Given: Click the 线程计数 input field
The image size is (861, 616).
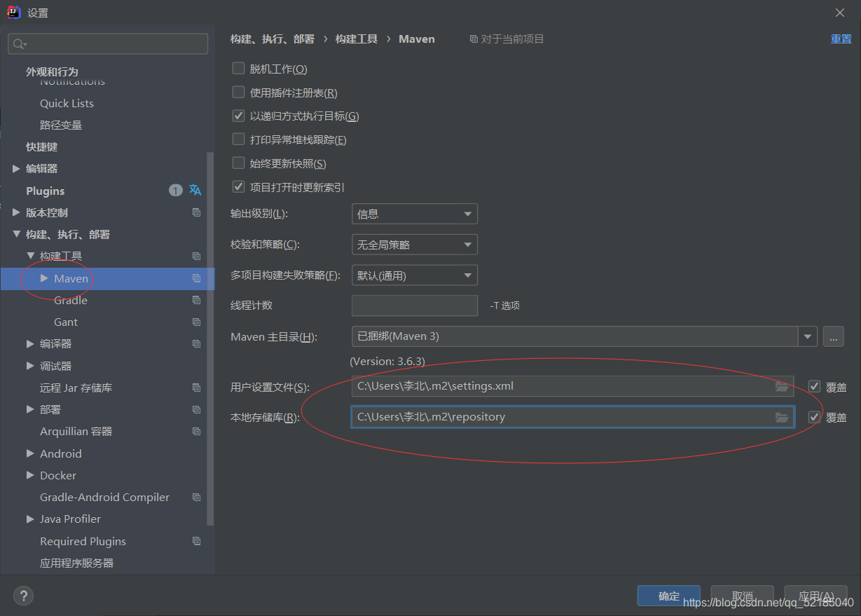Looking at the screenshot, I should (415, 306).
